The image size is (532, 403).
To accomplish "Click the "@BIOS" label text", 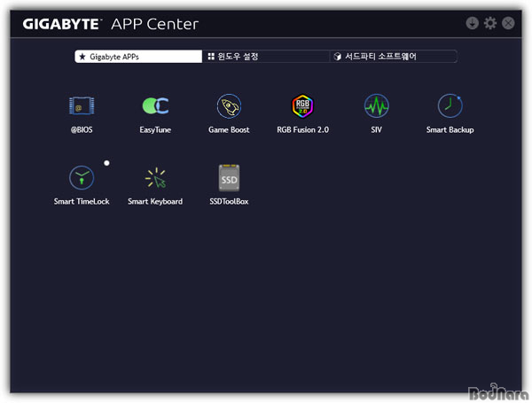I will pos(82,130).
